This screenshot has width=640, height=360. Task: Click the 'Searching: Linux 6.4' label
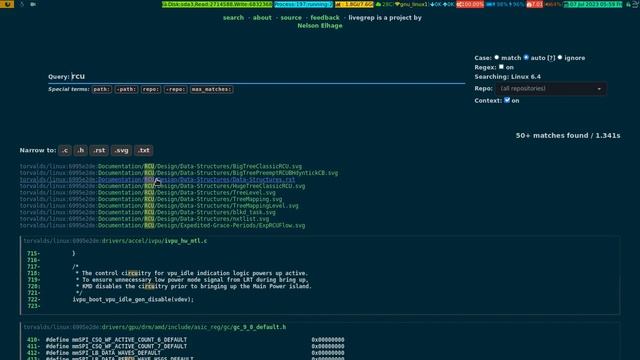[x=507, y=77]
